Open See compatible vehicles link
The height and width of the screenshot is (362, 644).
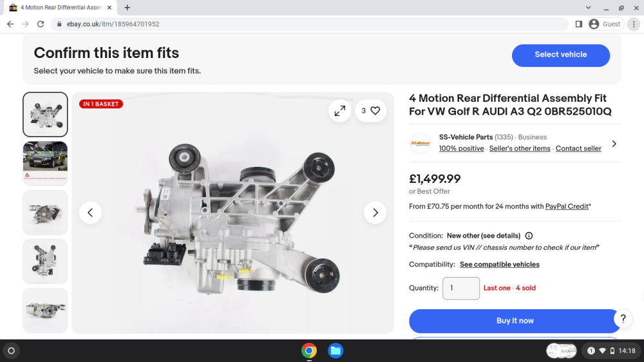coord(500,264)
